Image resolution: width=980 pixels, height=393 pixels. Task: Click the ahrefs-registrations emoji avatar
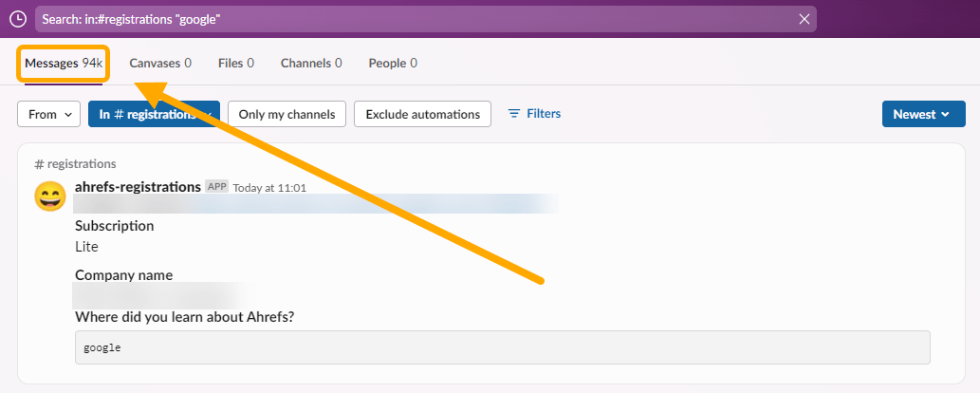tap(50, 196)
